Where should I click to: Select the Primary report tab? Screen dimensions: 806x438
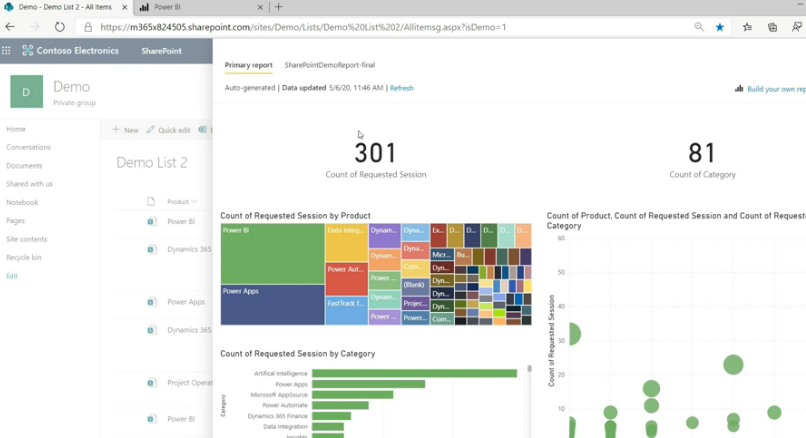248,65
